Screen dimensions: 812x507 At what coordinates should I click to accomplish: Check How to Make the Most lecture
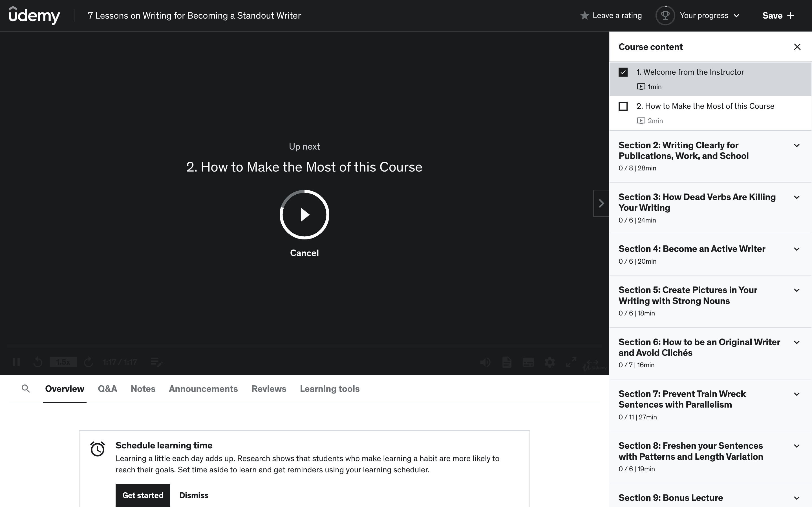[623, 106]
